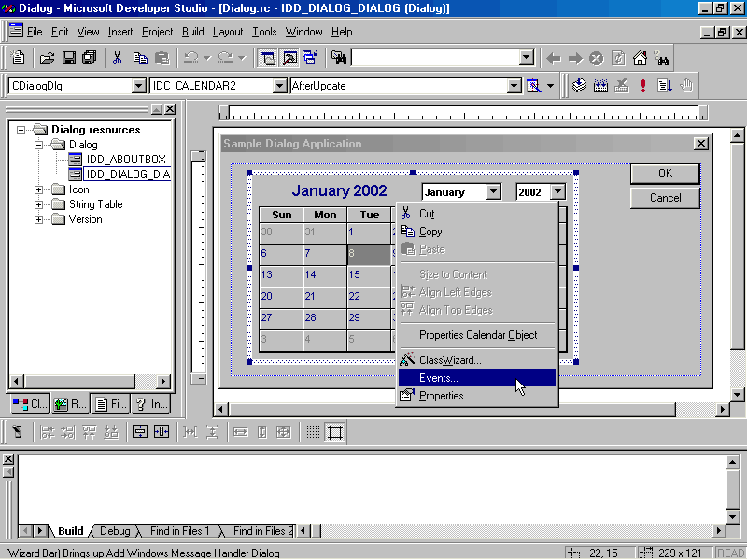This screenshot has width=747, height=560.
Task: Open the Window List toolbar icon
Action: (310, 58)
